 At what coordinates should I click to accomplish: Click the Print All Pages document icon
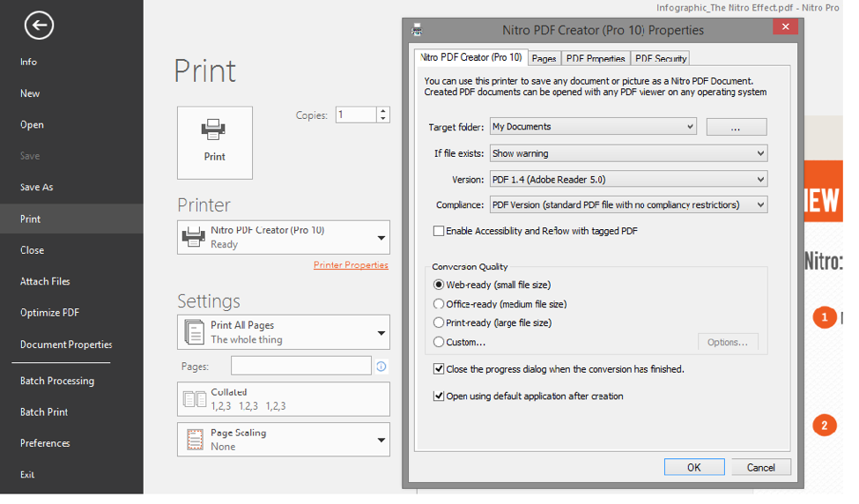[x=194, y=332]
